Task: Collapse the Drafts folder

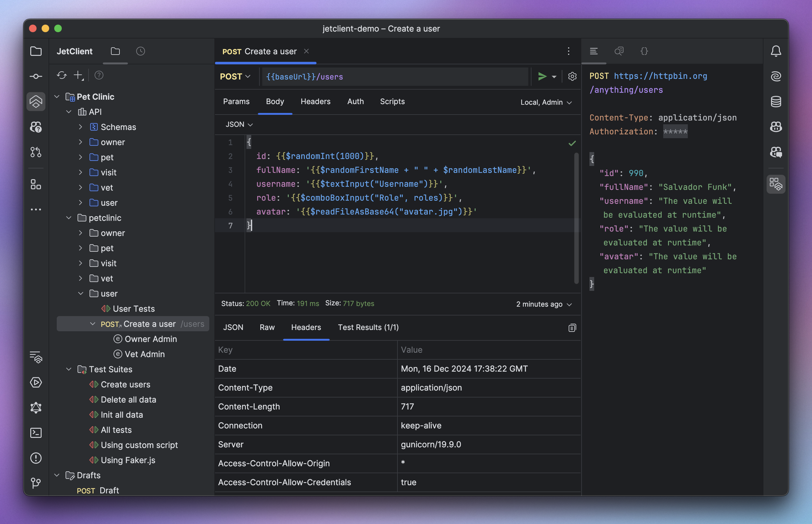Action: [57, 475]
